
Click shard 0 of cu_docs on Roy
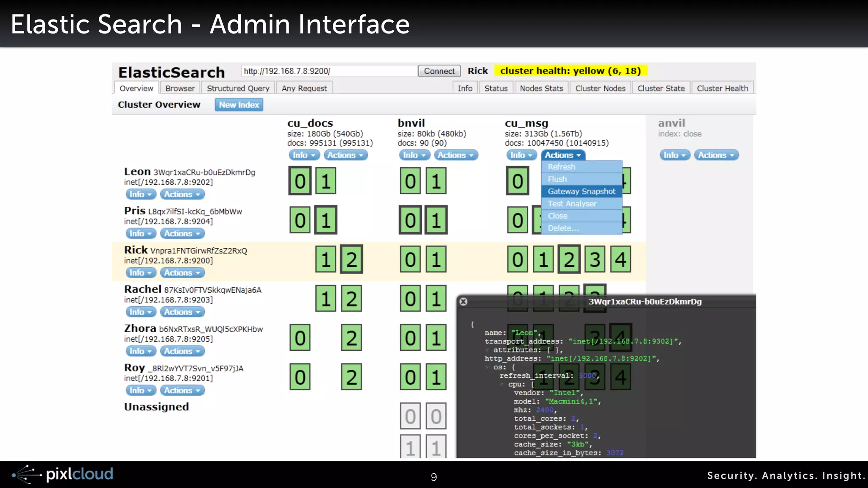tap(300, 377)
